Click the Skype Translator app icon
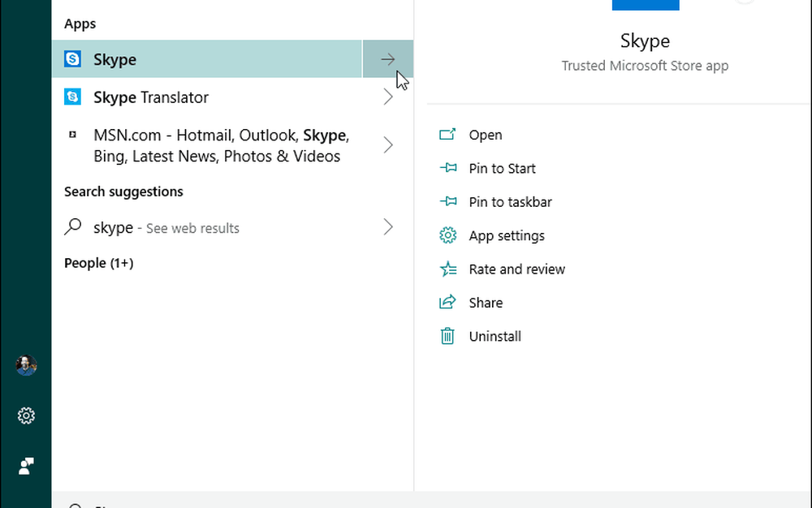Image resolution: width=812 pixels, height=508 pixels. coord(73,97)
